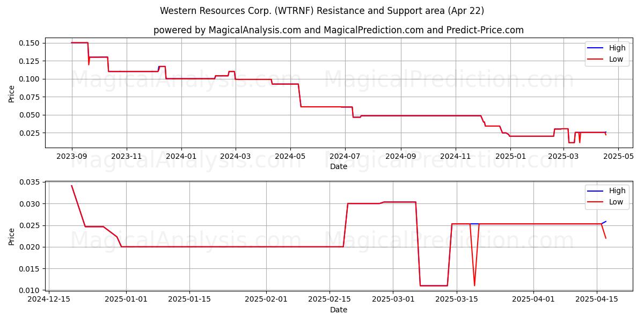
Task: Click the '2025-03-15' x-axis label
Action: (x=456, y=299)
